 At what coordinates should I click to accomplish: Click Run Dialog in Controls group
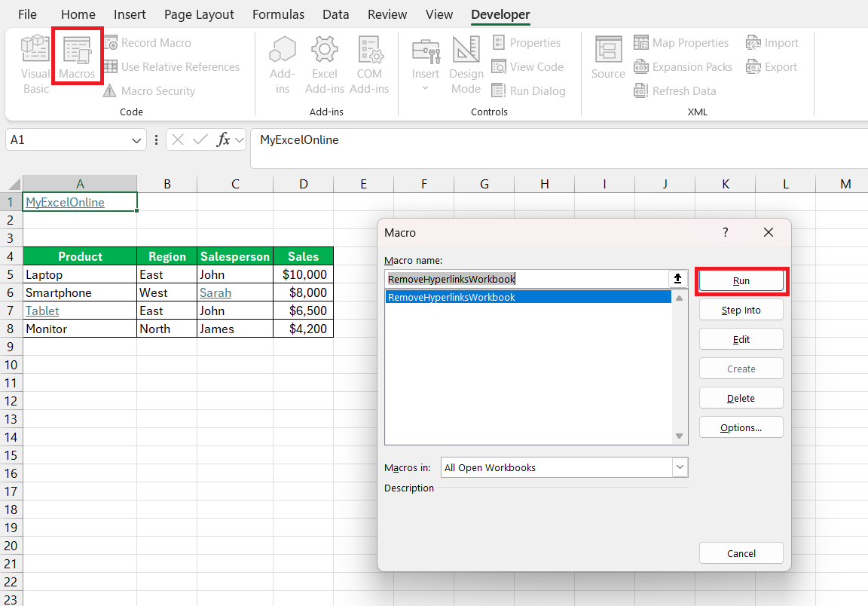tap(529, 91)
